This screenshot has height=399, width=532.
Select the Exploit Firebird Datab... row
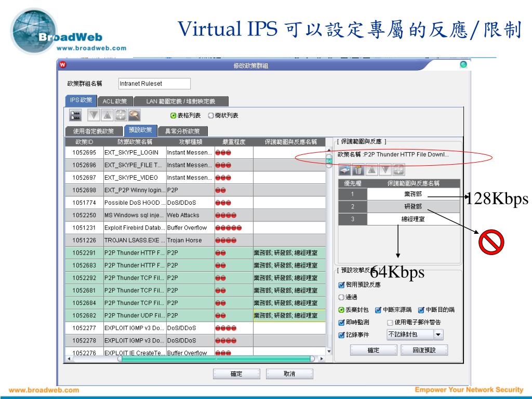click(195, 228)
